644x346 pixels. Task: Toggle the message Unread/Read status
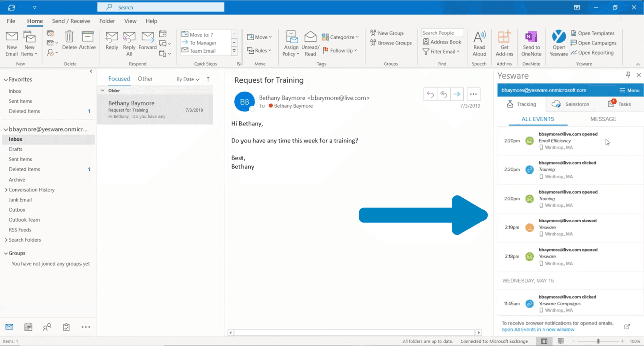[x=310, y=42]
